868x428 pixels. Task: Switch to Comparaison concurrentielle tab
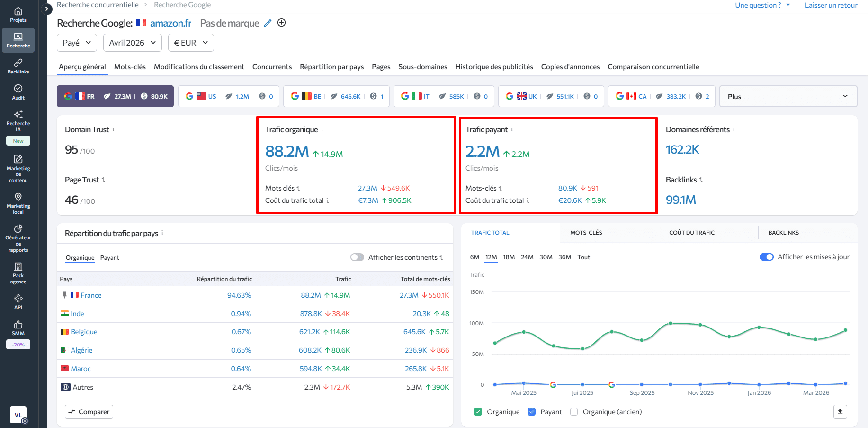pyautogui.click(x=653, y=67)
